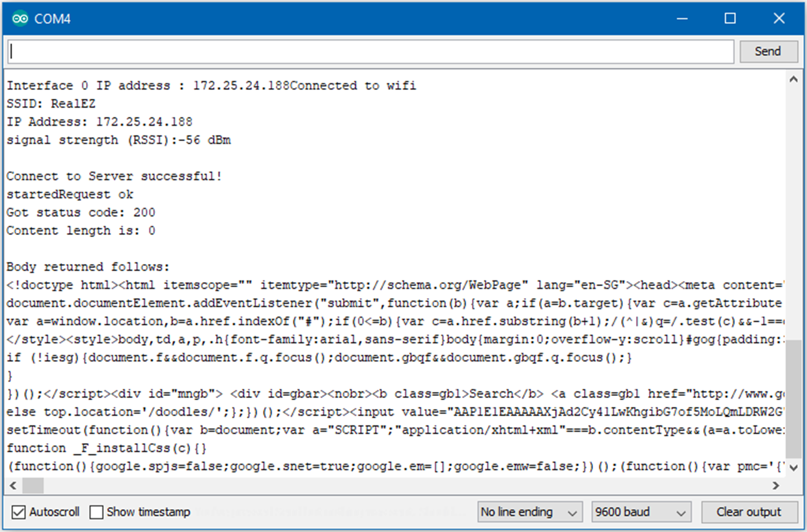Minimize the COM4 serial monitor window
Viewport: 807px width, 532px height.
[682, 19]
